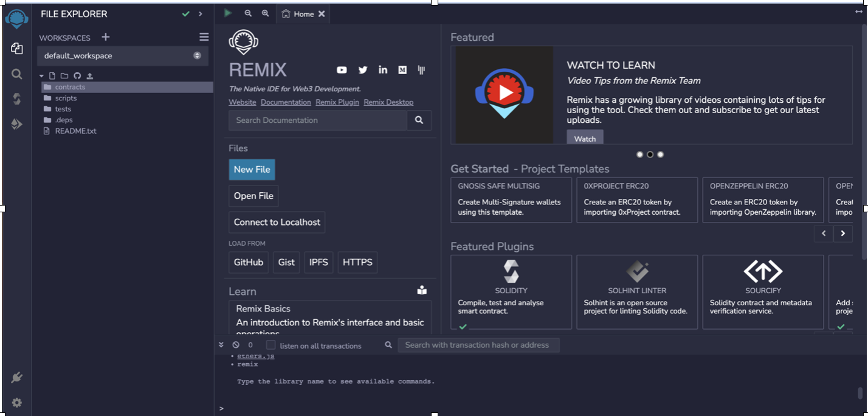Click the Watch button
Screen dimensions: 868x416
tap(585, 138)
